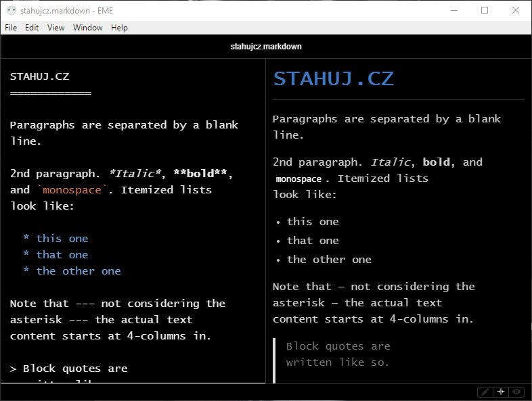Click bold word 'bold' in preview
This screenshot has width=532, height=401.
(x=437, y=162)
